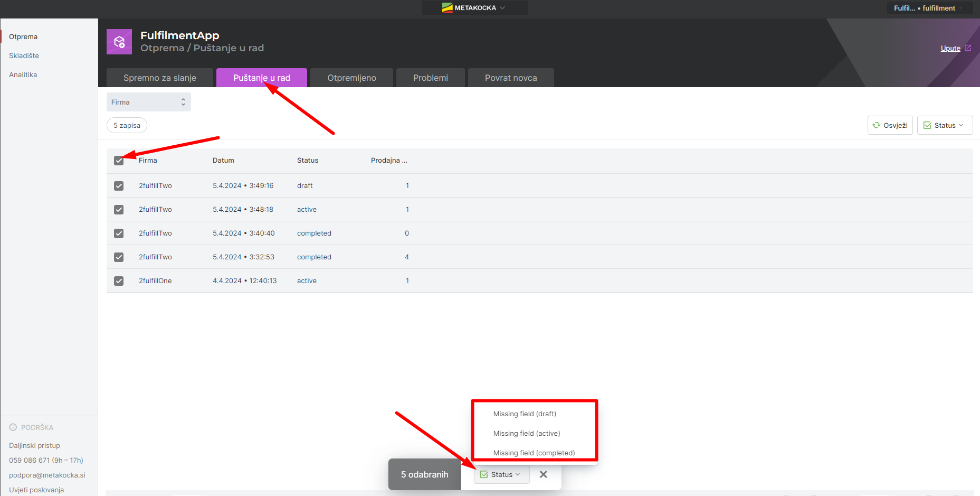Sort by the Prodajna ... column header
Viewport: 980px width, 496px height.
point(389,161)
